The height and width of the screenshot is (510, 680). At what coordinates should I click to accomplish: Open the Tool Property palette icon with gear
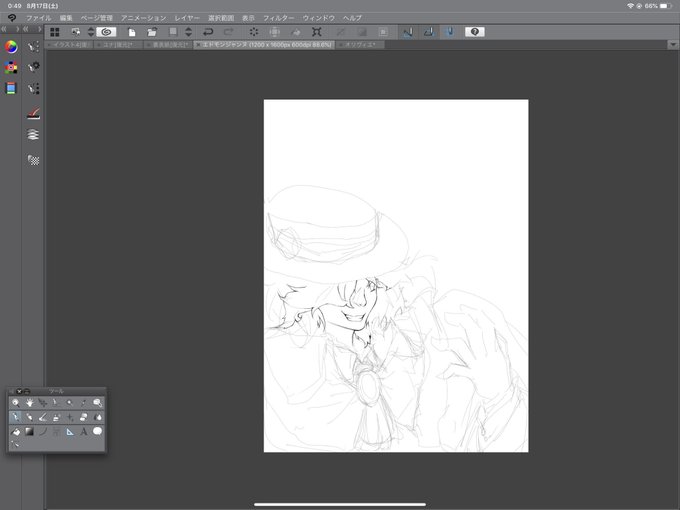pyautogui.click(x=33, y=67)
